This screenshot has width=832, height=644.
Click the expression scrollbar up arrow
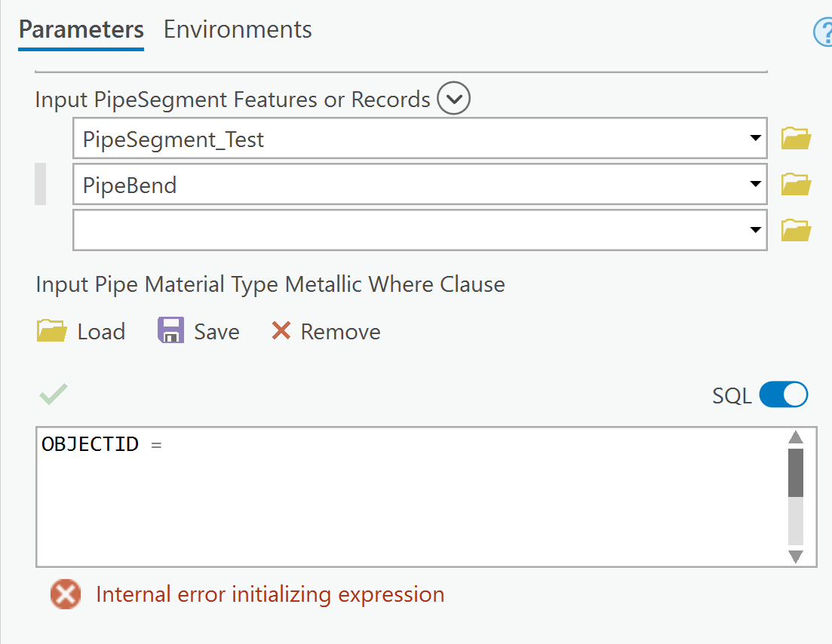click(x=796, y=438)
